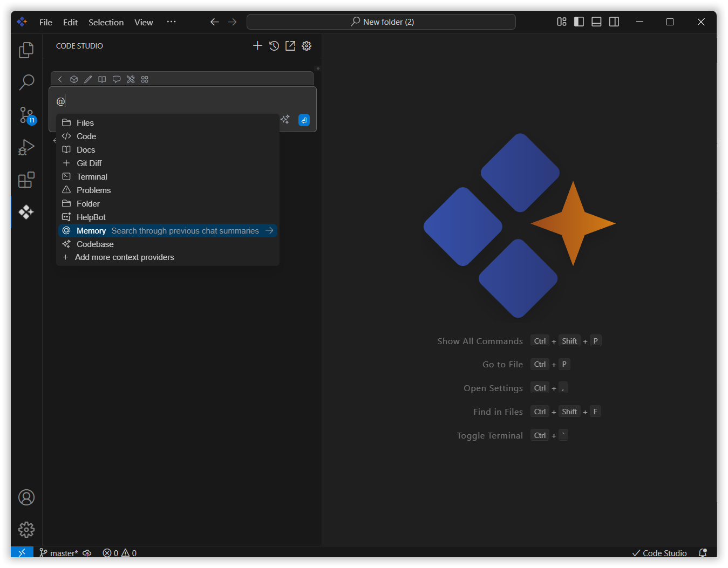Screen dimensions: 728x568
Task: Open Code Studio view in activity bar
Action: [26, 212]
